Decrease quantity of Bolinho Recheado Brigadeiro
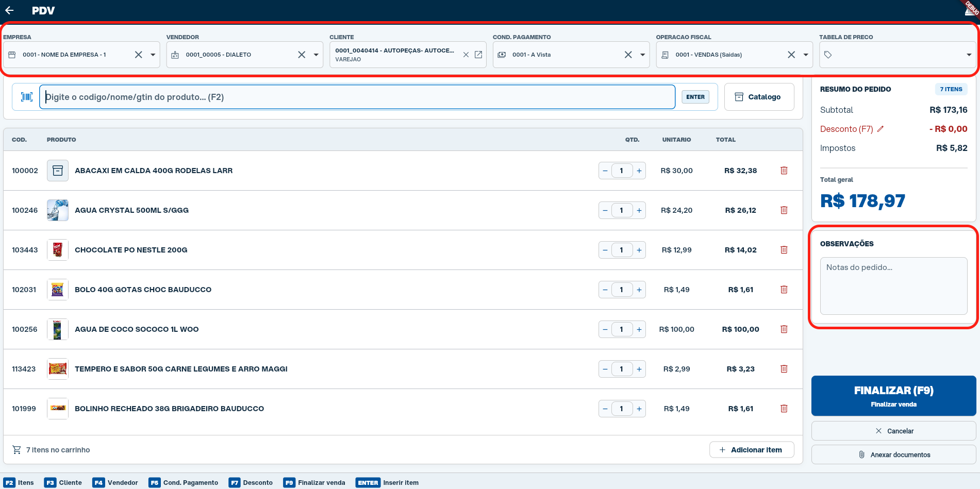 coord(605,409)
